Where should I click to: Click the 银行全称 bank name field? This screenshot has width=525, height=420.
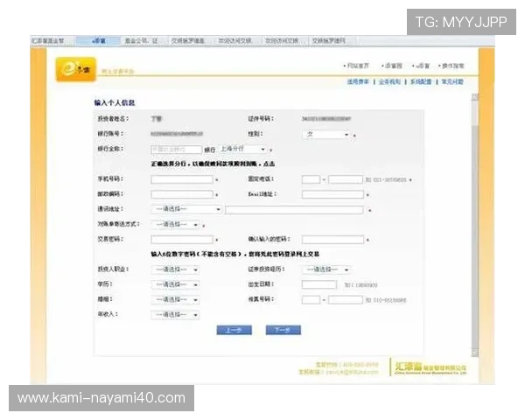click(x=177, y=150)
